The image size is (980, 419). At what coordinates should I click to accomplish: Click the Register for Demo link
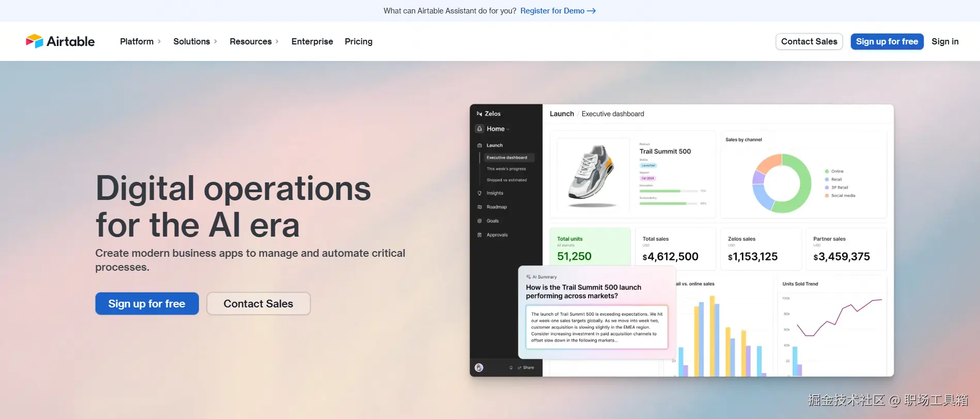click(558, 11)
